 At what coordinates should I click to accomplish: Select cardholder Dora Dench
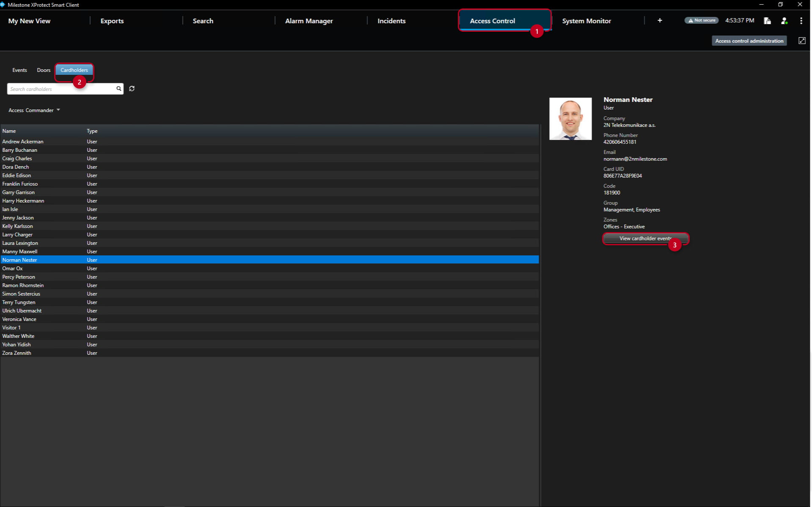tap(270, 167)
